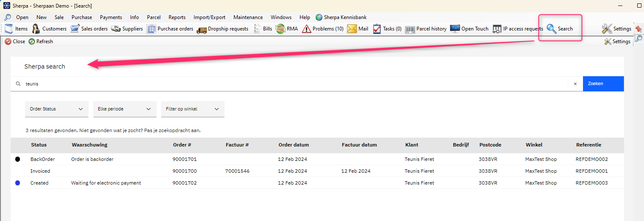
Task: Expand the Filter op winkel dropdown
Action: (x=193, y=109)
